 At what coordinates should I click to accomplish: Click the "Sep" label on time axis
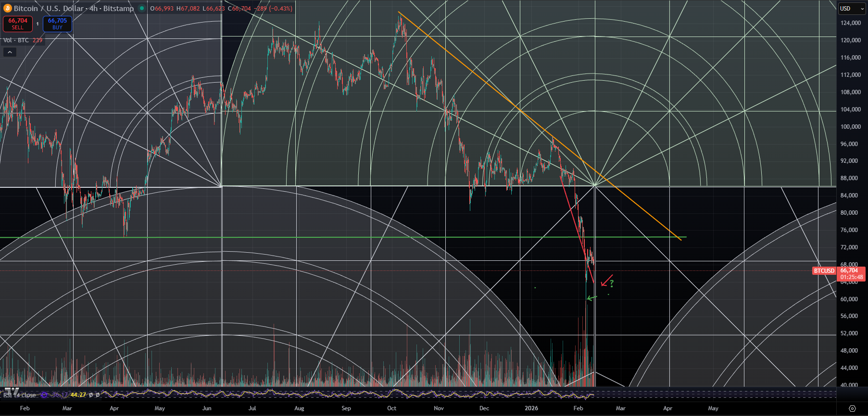click(x=346, y=408)
